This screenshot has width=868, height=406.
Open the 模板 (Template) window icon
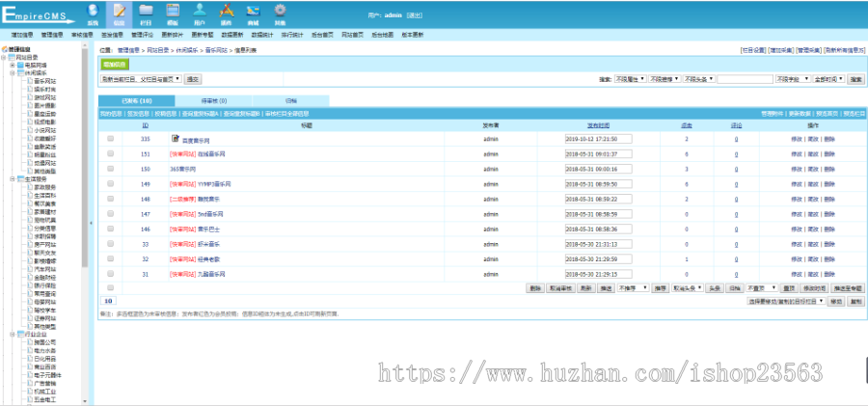coord(173,14)
